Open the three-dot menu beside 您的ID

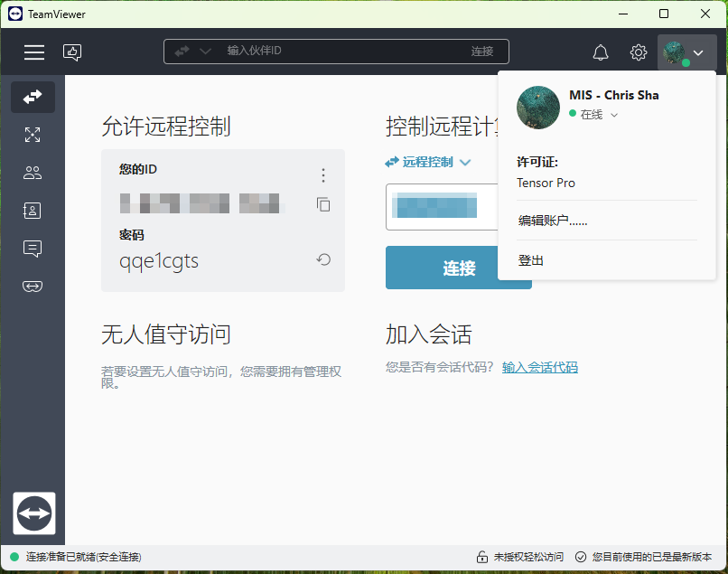(323, 175)
